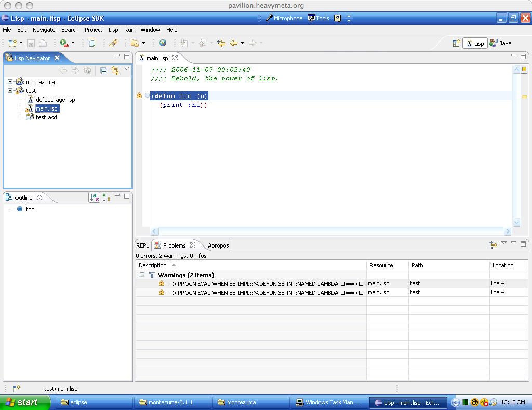532x410 pixels.
Task: Click the Run external tools icon
Action: pyautogui.click(x=64, y=43)
